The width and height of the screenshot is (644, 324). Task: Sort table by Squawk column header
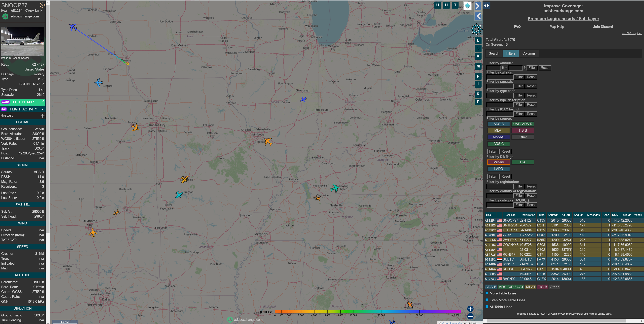click(x=553, y=215)
